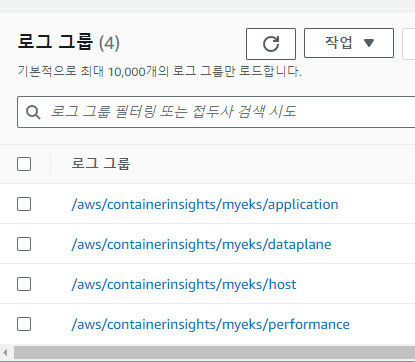This screenshot has height=362, width=415.
Task: Select all log groups with header checkbox
Action: tap(24, 164)
